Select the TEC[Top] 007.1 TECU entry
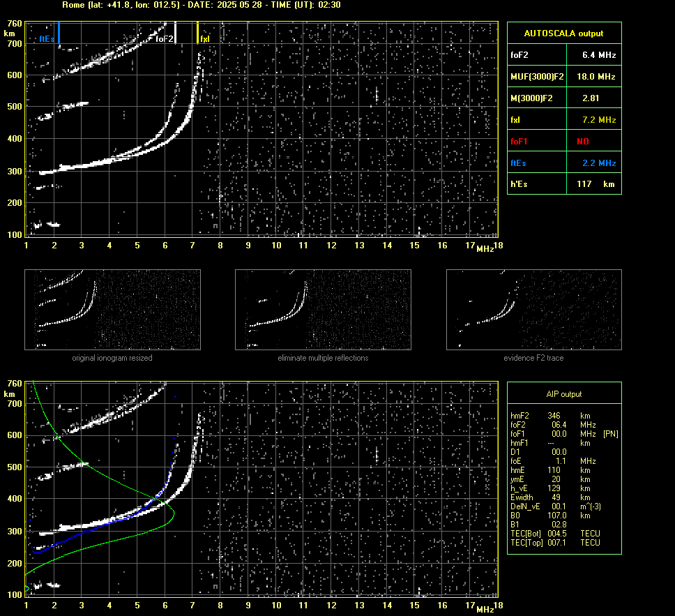The image size is (675, 616). 555,542
